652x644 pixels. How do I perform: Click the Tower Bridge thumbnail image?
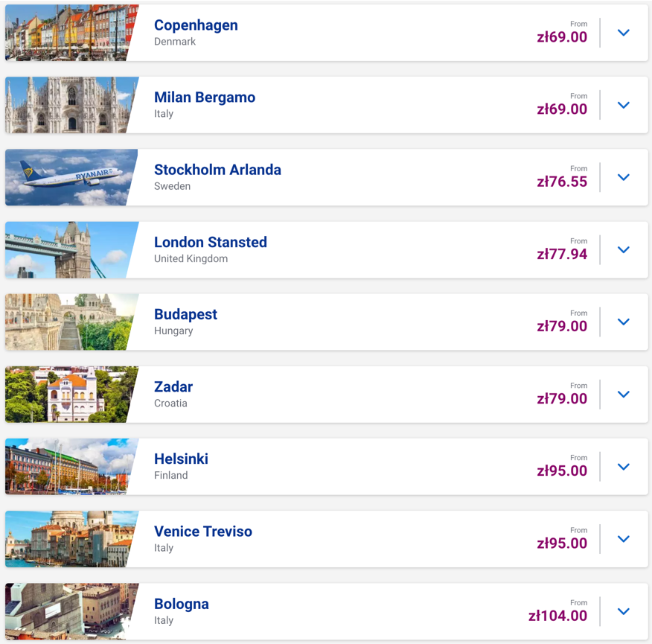coord(71,249)
